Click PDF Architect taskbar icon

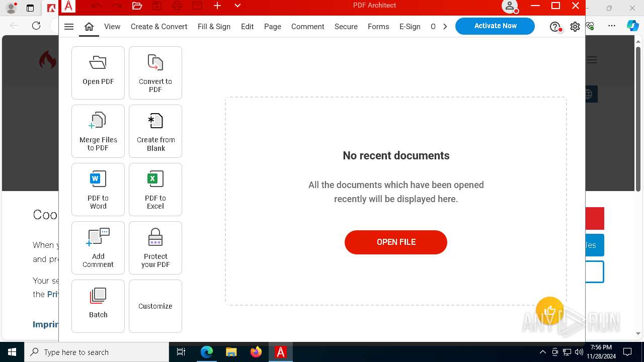281,352
